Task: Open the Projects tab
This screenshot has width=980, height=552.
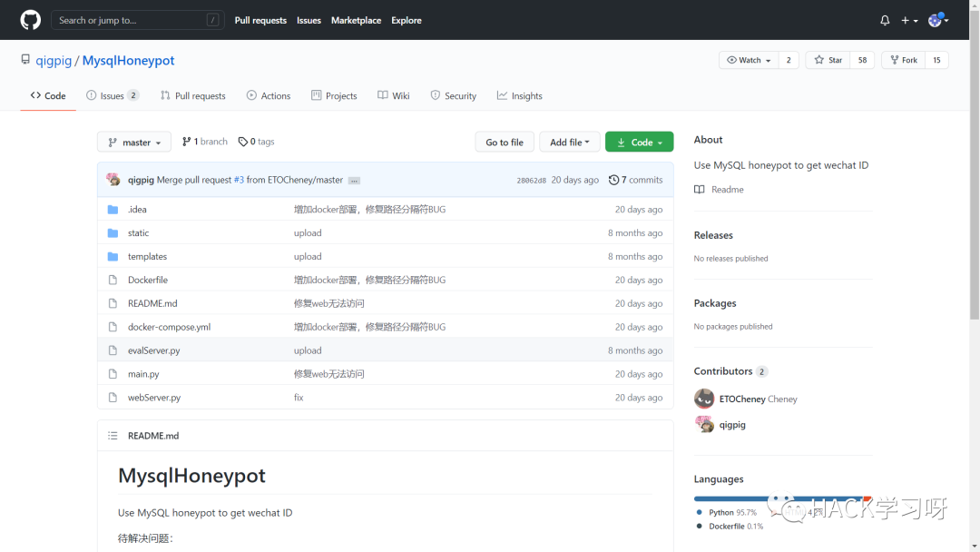Action: pos(334,95)
